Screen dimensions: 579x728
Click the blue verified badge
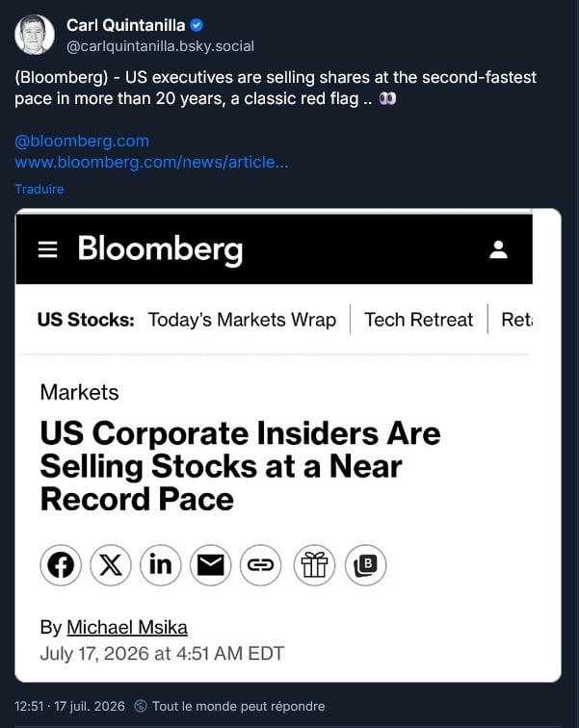click(x=197, y=25)
